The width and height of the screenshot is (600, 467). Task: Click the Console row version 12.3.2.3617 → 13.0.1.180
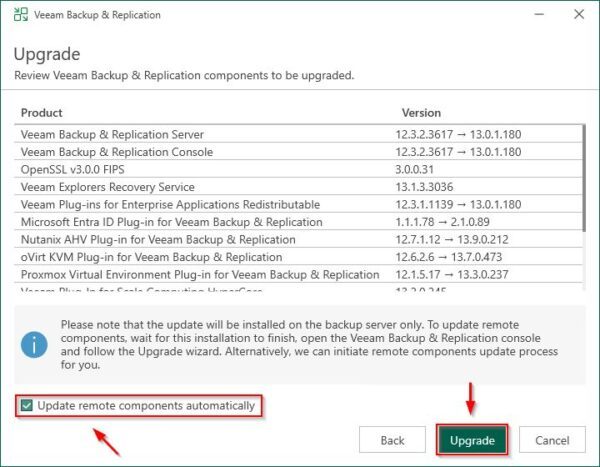(x=458, y=152)
